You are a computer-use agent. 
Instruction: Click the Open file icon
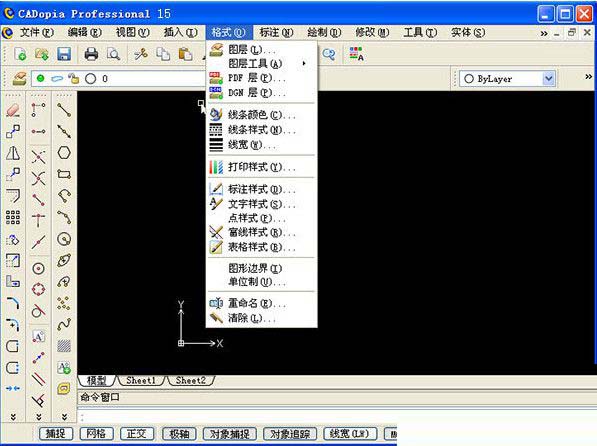point(42,54)
